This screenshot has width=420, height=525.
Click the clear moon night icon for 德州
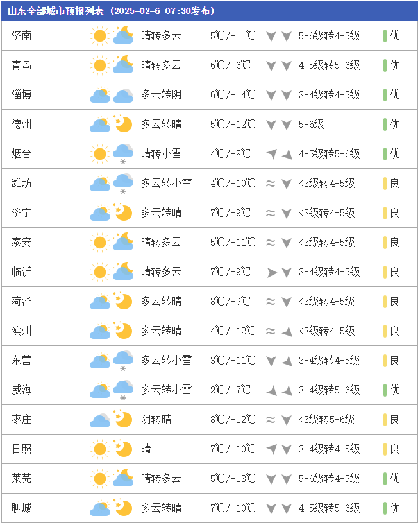coord(123,125)
